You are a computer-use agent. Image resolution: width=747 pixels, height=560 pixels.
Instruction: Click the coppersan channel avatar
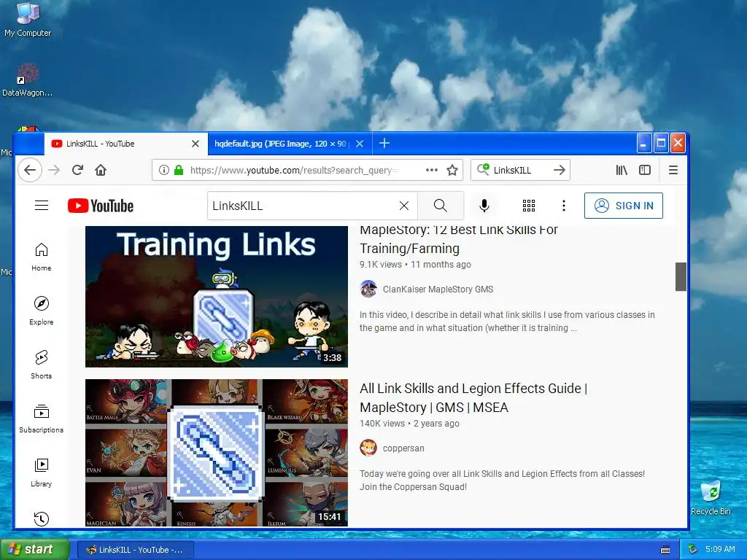(x=368, y=448)
